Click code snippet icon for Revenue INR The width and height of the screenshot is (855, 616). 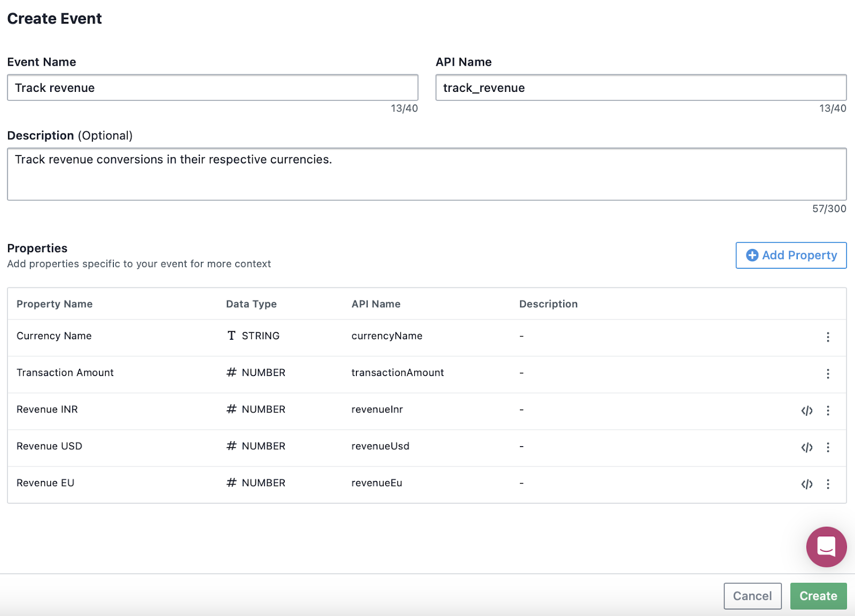click(807, 410)
